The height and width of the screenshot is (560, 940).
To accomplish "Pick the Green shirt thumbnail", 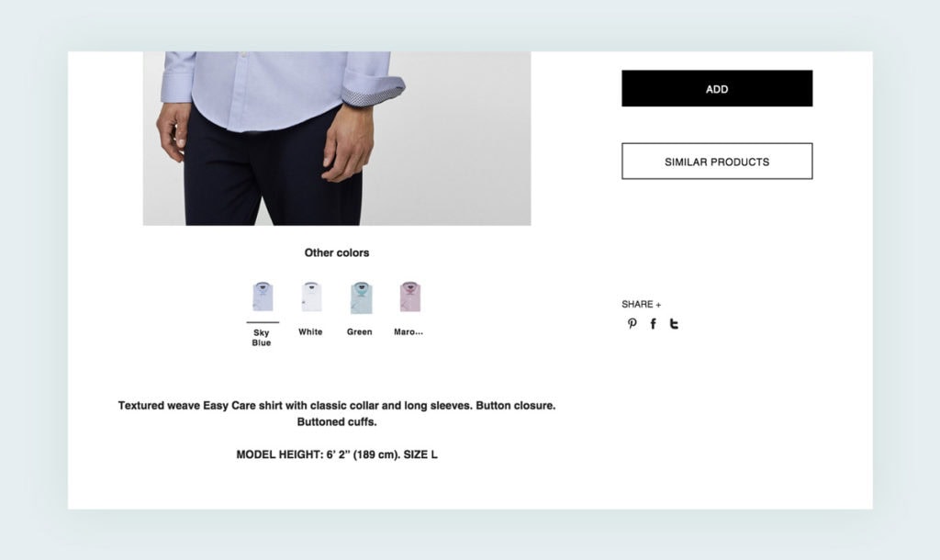I will (361, 297).
